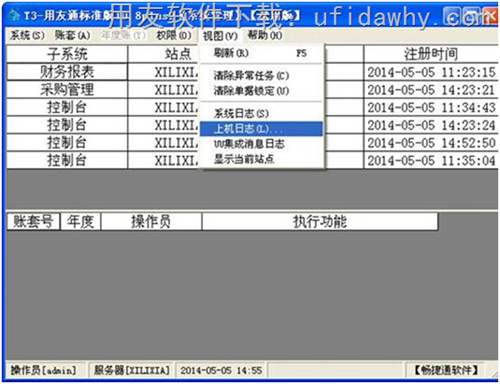Open the 系统(S) menu
Screen dimensions: 500x384
point(27,35)
